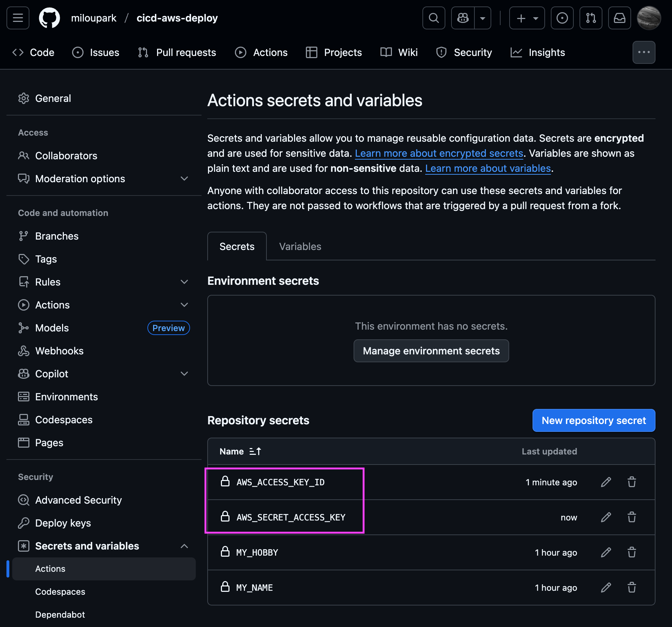Click Manage environment secrets button

[431, 351]
